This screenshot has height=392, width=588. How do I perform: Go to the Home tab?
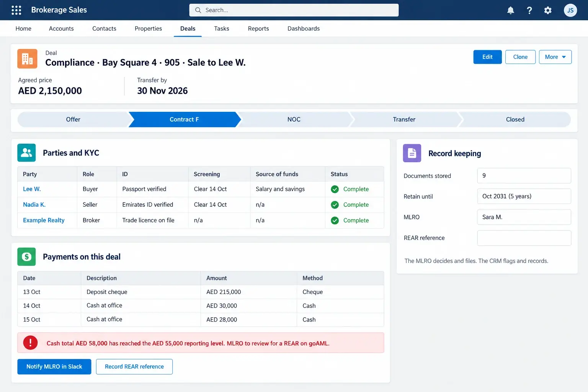(23, 29)
